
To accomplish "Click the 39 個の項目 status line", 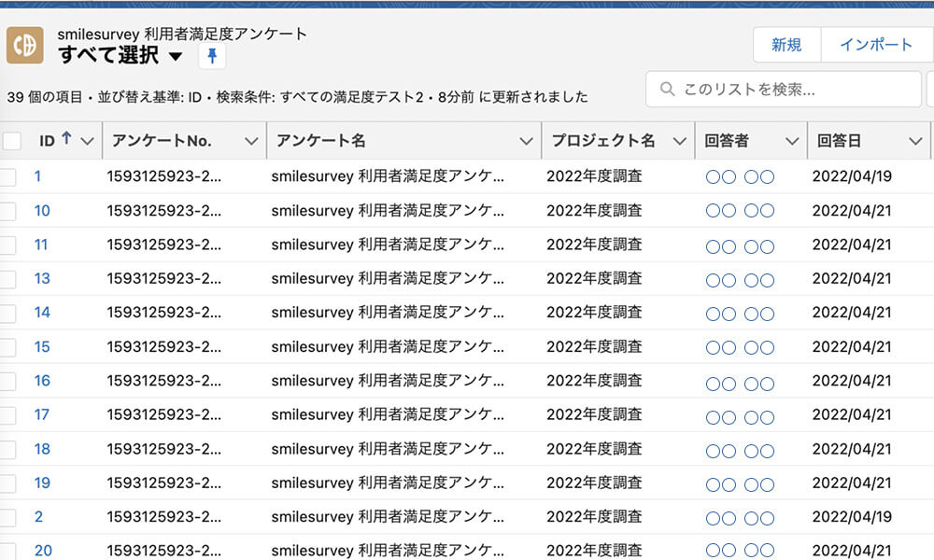I will 297,97.
